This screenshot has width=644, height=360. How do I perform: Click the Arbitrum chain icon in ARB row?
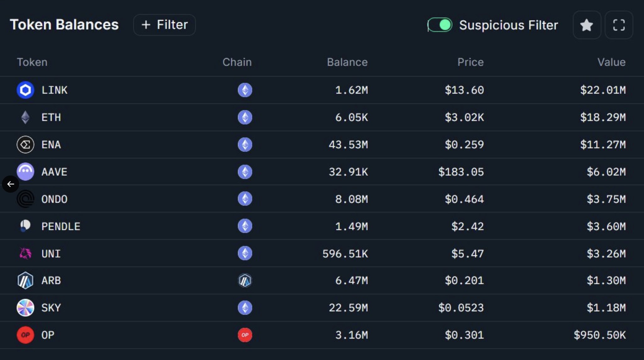245,281
